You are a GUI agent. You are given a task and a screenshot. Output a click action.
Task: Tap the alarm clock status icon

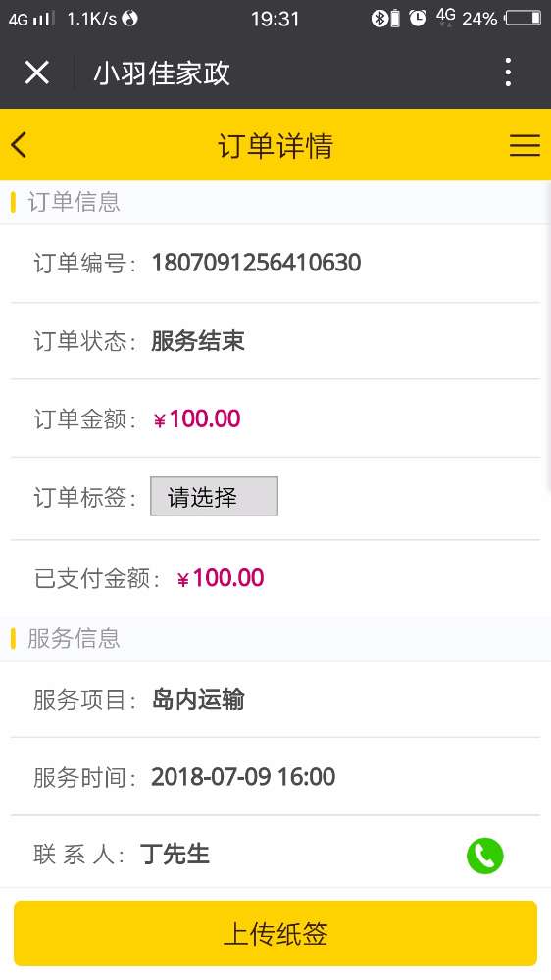click(x=417, y=18)
